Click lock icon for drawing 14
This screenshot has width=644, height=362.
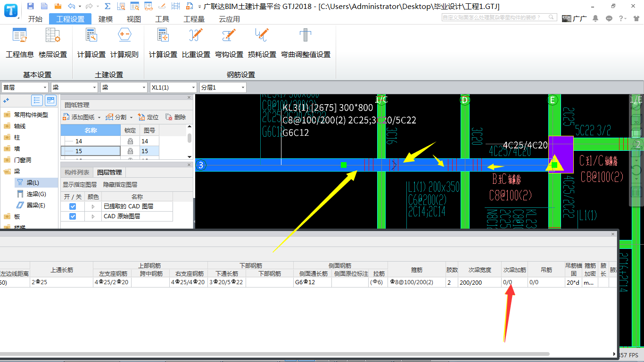pyautogui.click(x=130, y=141)
